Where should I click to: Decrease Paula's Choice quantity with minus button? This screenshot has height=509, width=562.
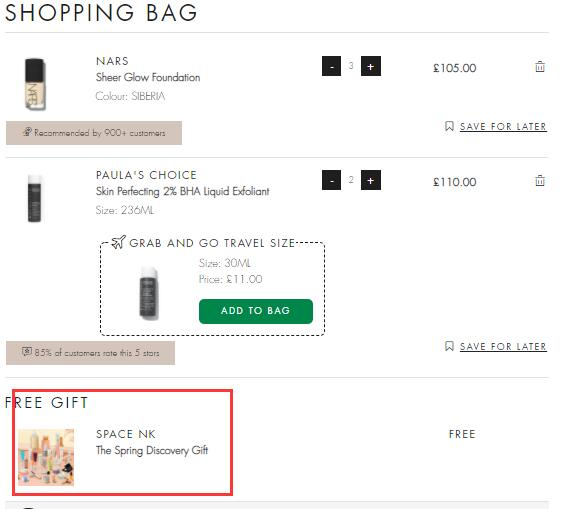pos(332,180)
